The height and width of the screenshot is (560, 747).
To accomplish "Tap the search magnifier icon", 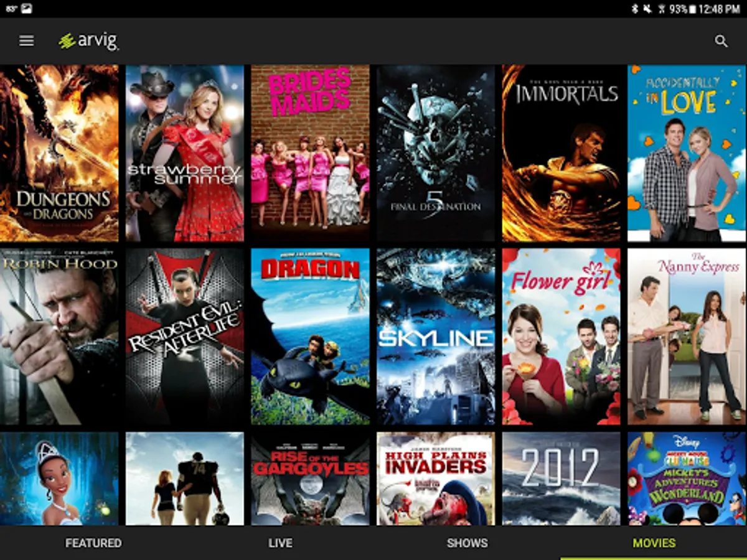I will [721, 41].
